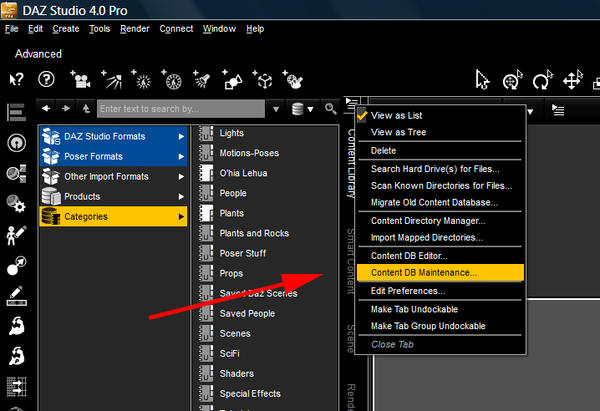Choose Migrate Old Content Database
Viewport: 600px width, 411px height.
(x=440, y=202)
